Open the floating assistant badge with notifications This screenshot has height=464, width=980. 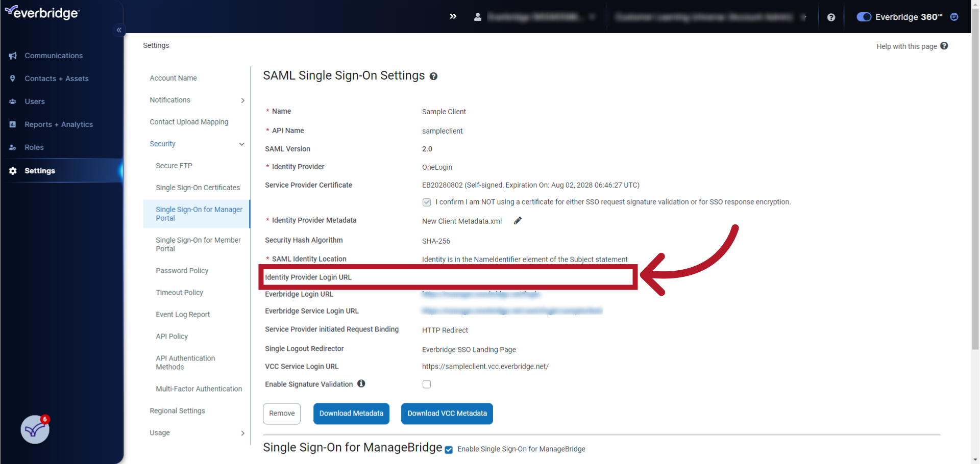pos(35,429)
